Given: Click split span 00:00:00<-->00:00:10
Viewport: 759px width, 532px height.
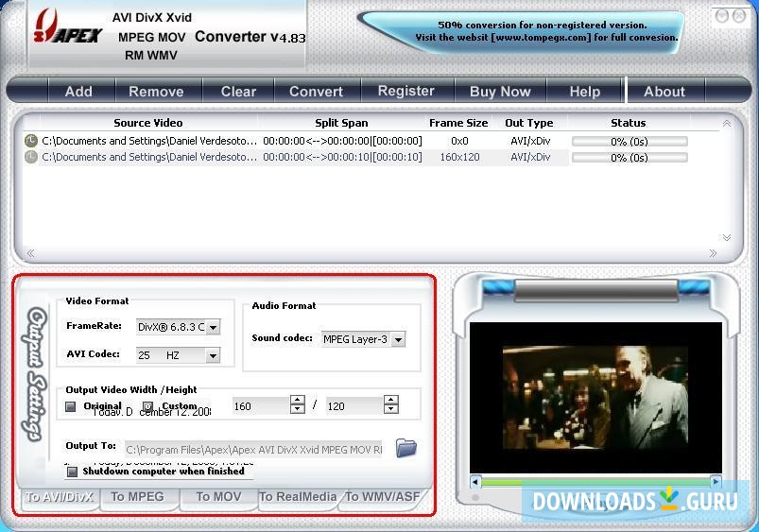Looking at the screenshot, I should tap(342, 157).
